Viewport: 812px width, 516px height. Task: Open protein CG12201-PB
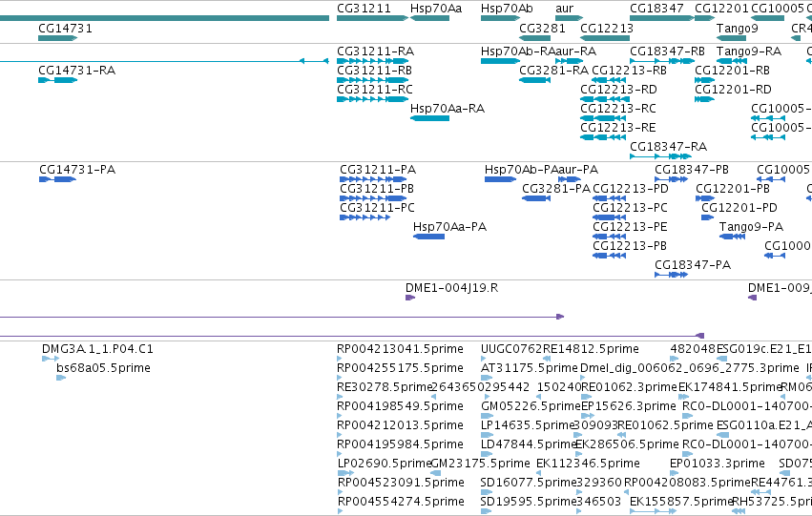705,198
